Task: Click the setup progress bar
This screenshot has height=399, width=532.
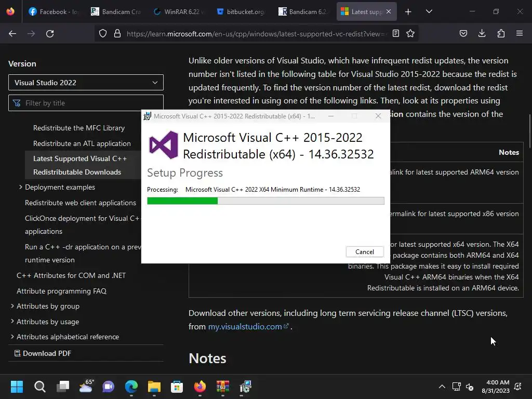Action: point(265,201)
